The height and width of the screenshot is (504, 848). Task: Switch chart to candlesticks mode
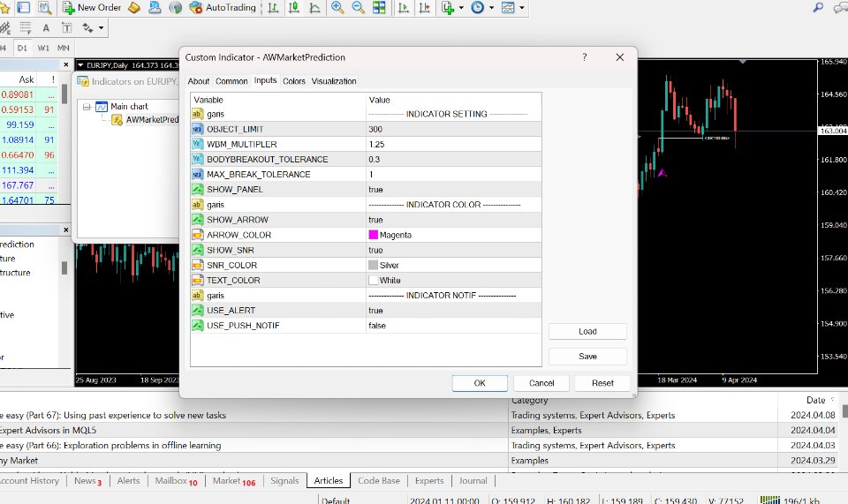(x=293, y=8)
